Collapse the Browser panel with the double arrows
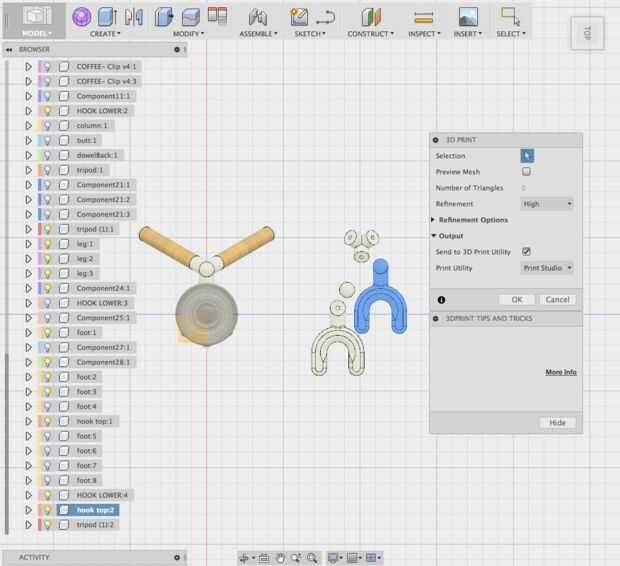 (9, 49)
